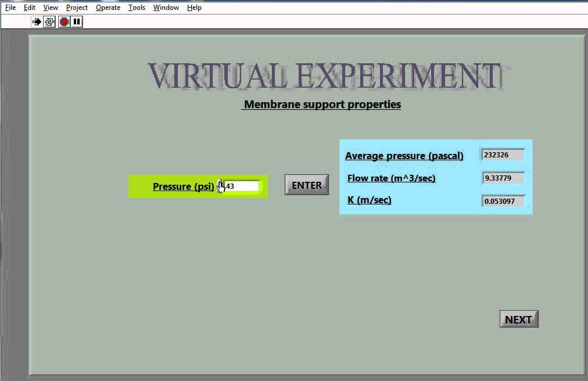Screen dimensions: 588x381
Task: Open the Tools menu
Action: [137, 8]
